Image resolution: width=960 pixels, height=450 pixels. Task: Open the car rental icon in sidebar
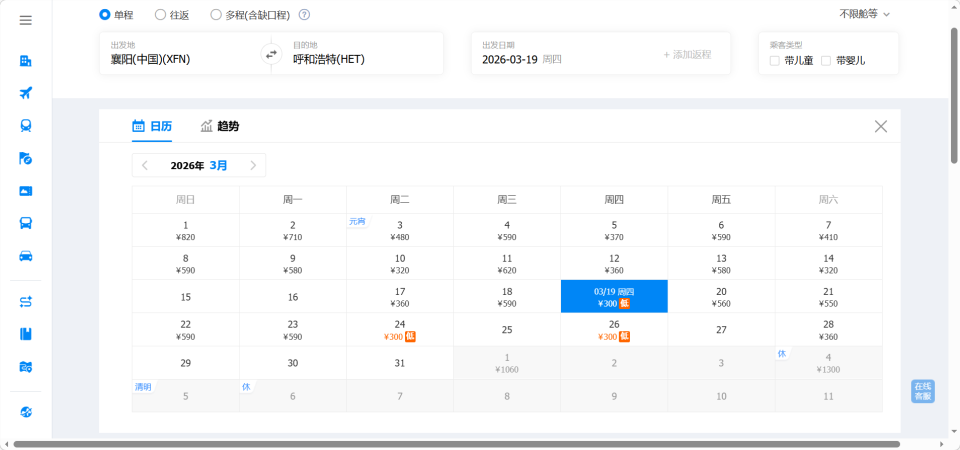[26, 256]
